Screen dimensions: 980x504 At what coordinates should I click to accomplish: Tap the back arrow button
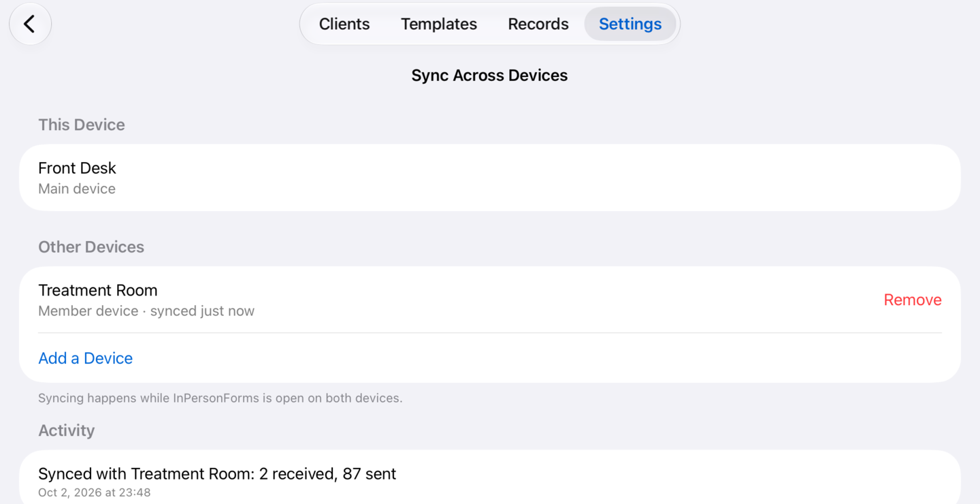(x=30, y=24)
